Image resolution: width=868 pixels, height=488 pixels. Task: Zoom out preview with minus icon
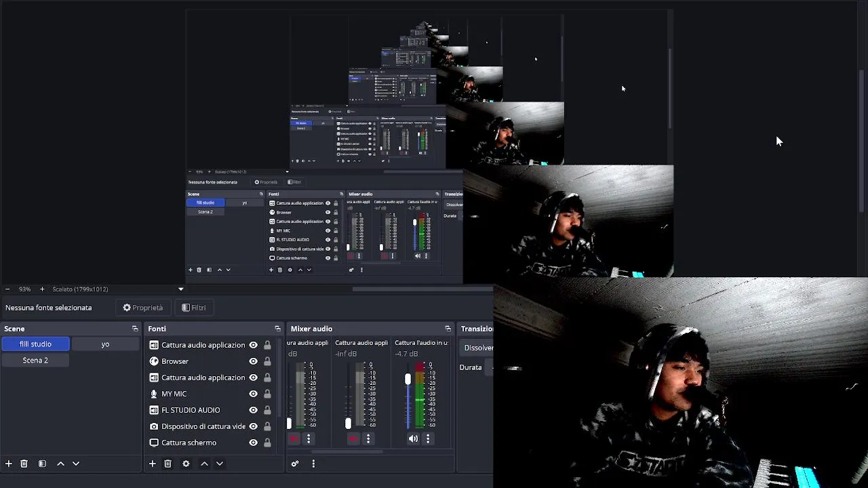(7, 289)
